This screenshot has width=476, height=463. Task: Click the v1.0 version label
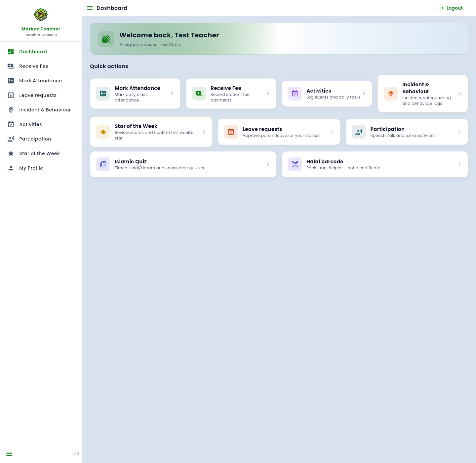coord(76,454)
